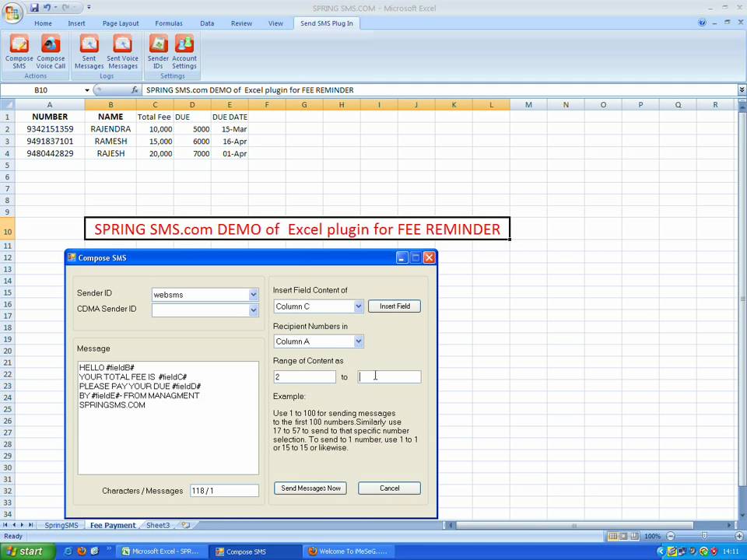The height and width of the screenshot is (560, 747).
Task: Open the Sent Messages log icon
Action: [89, 51]
